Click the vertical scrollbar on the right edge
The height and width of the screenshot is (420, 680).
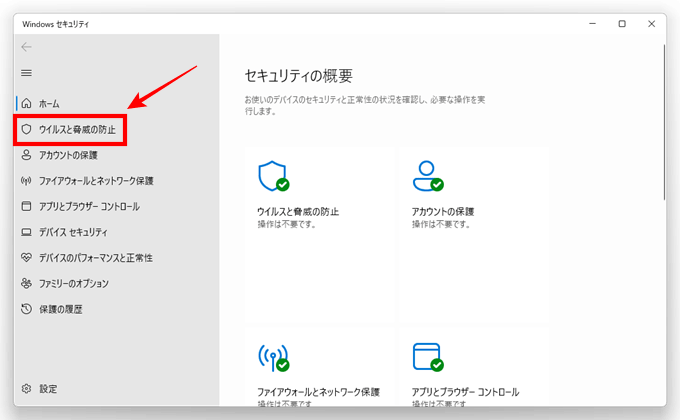[x=664, y=122]
